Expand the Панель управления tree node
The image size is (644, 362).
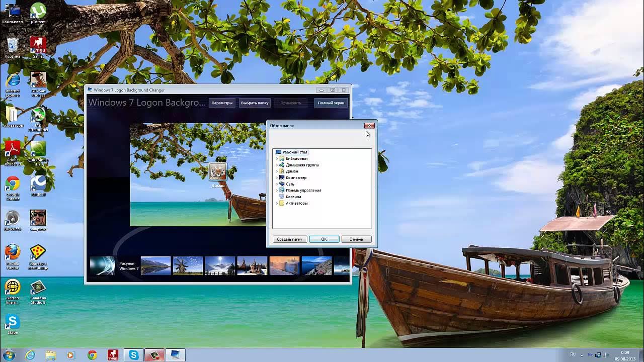(277, 191)
